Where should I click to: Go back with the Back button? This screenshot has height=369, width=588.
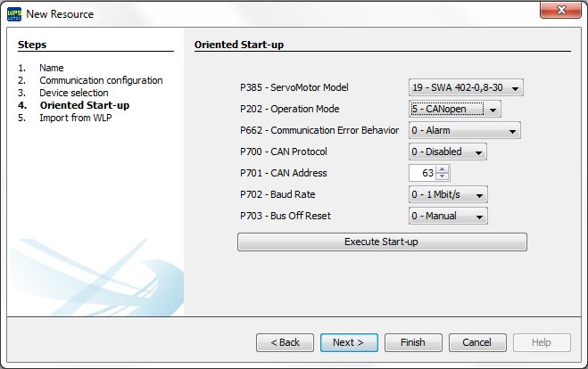click(285, 342)
